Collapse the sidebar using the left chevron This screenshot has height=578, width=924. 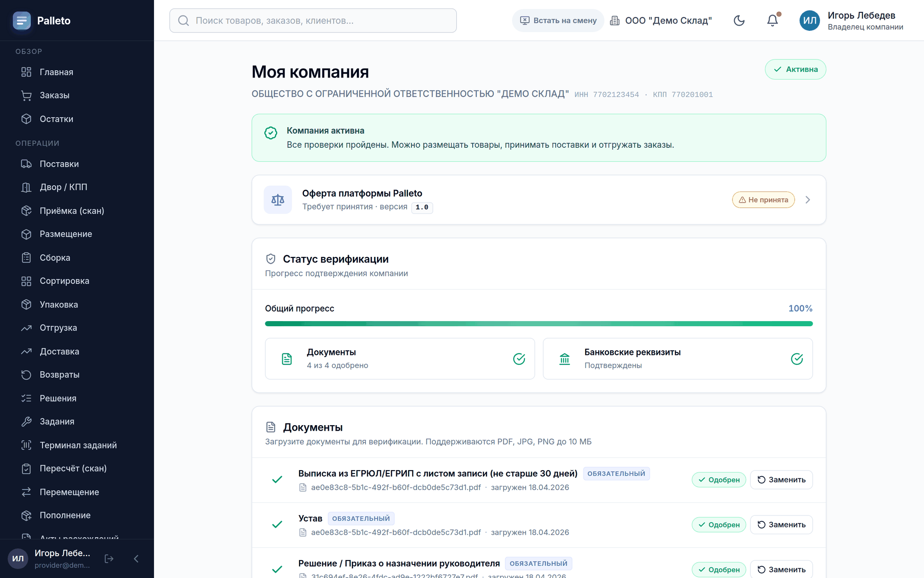pyautogui.click(x=136, y=558)
